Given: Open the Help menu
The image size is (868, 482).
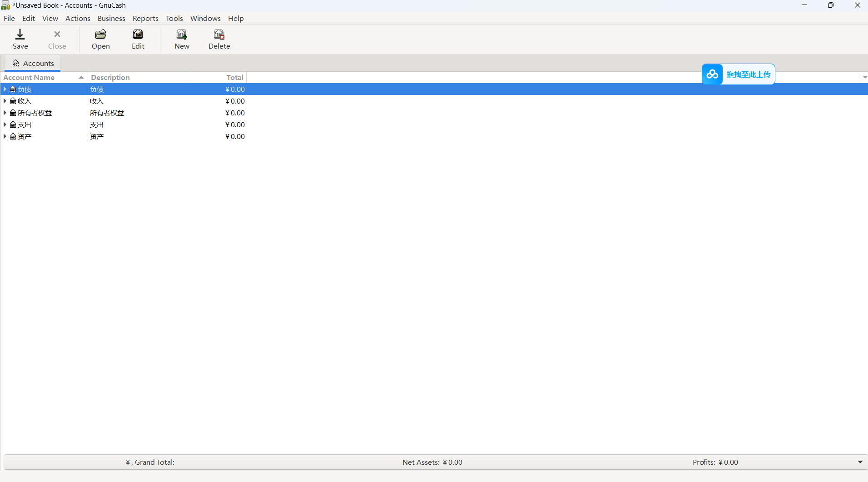Looking at the screenshot, I should click(x=236, y=18).
